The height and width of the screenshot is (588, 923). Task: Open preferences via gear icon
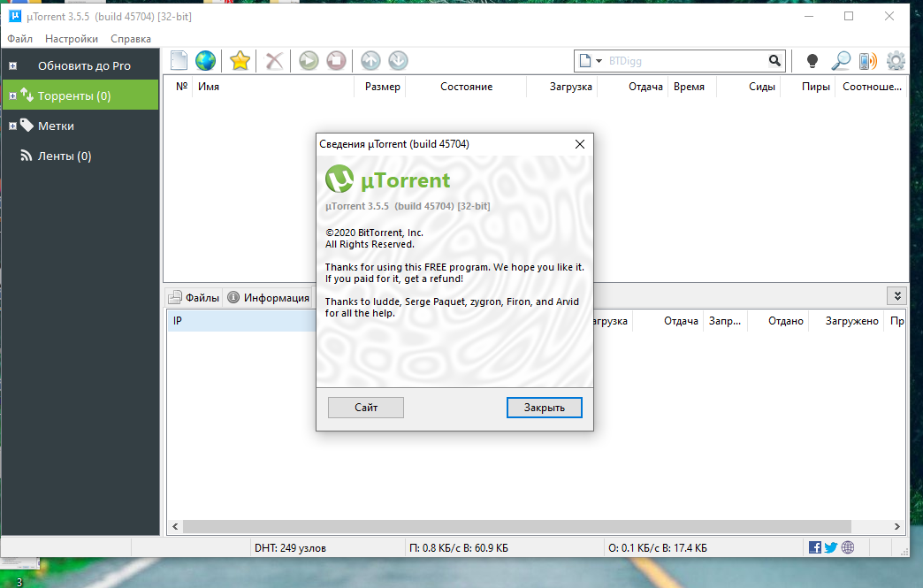pos(896,60)
